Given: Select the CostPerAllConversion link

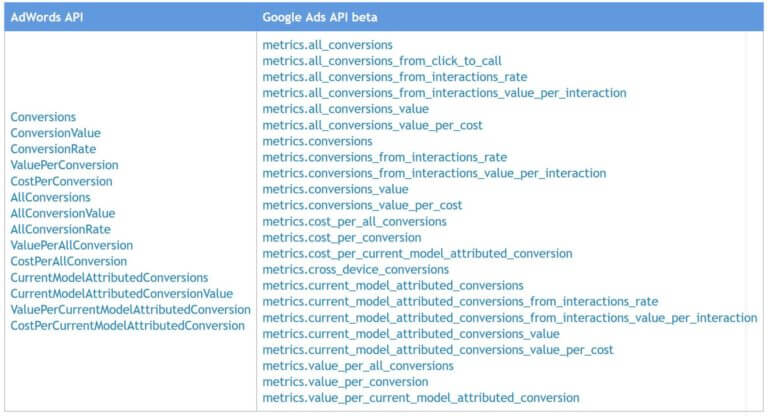Looking at the screenshot, I should (x=69, y=261).
